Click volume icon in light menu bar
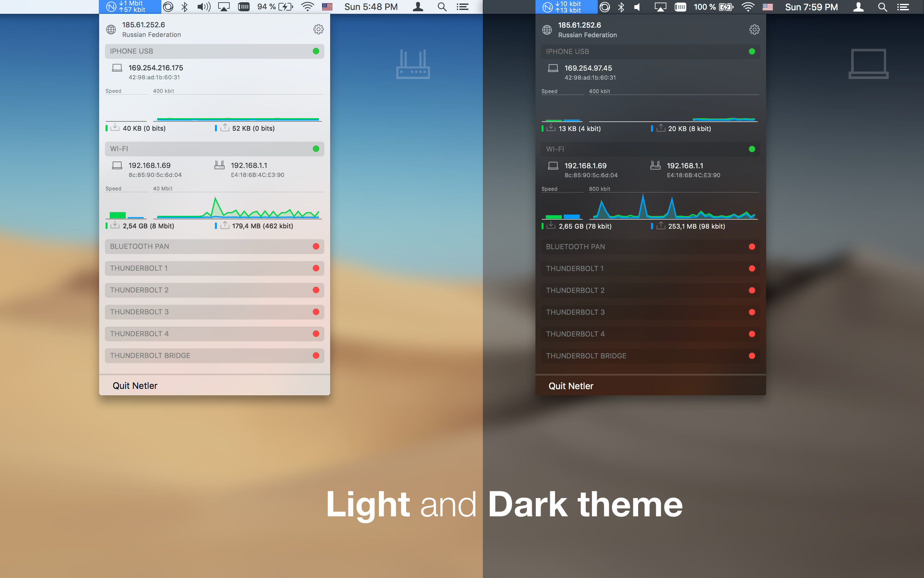924x578 pixels. [x=204, y=6]
